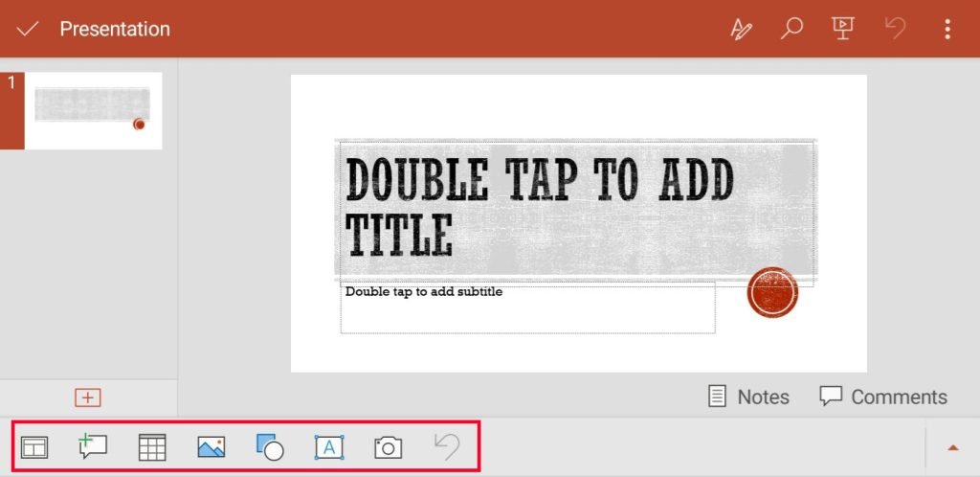
Task: Insert a new comment icon
Action: click(x=93, y=447)
